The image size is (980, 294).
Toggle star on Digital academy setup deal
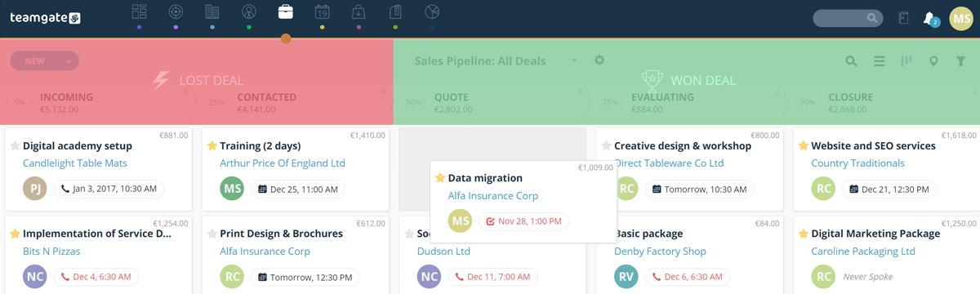coord(15,146)
